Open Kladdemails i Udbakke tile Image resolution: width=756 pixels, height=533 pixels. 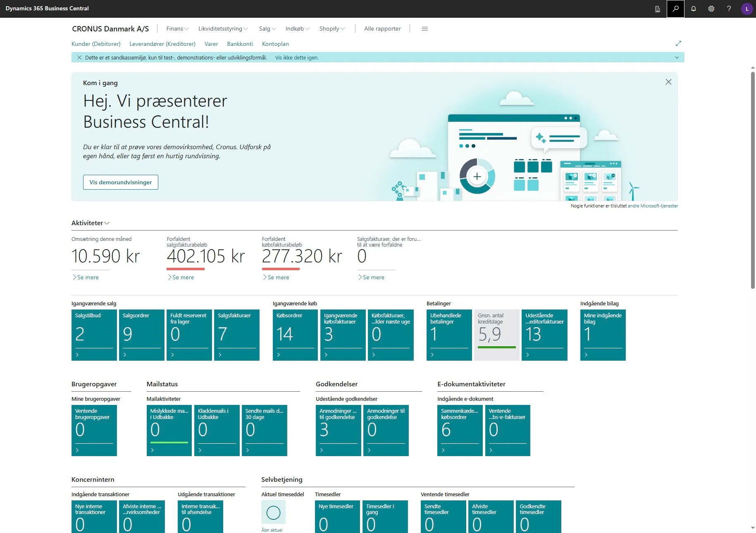[x=217, y=431]
